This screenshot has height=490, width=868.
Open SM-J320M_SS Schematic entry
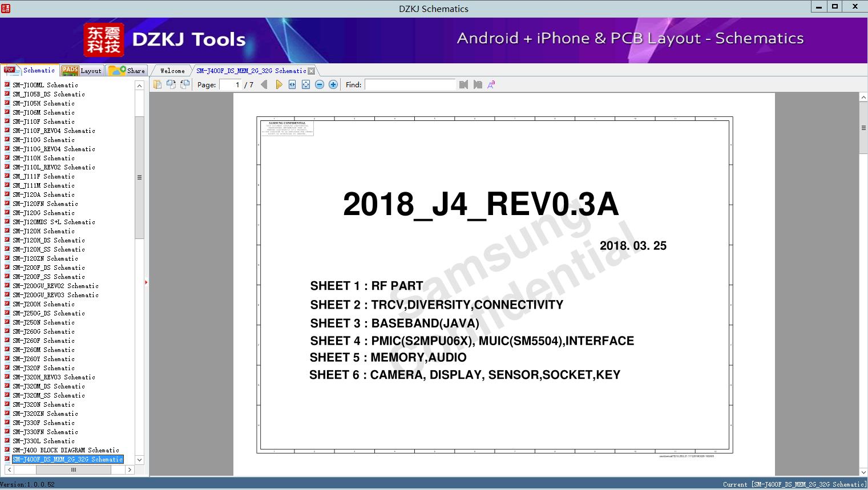point(49,395)
